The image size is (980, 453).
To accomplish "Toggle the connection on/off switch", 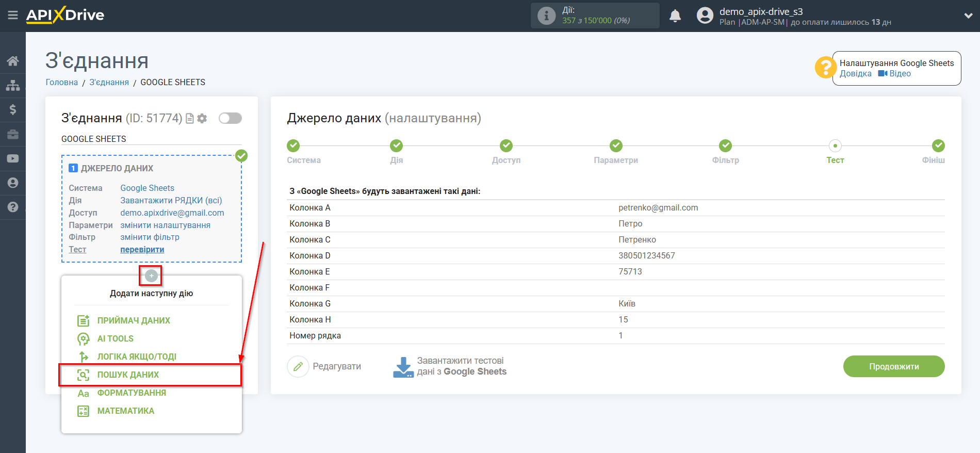I will pos(230,118).
